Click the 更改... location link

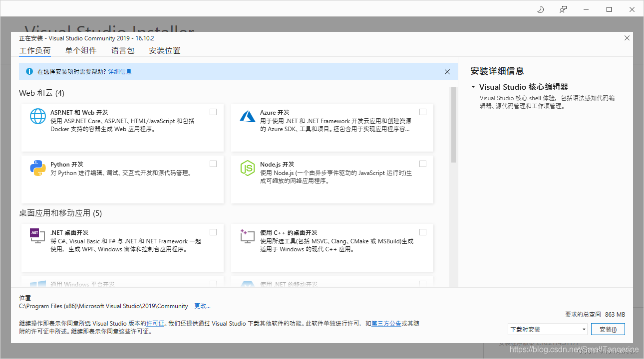click(x=202, y=306)
